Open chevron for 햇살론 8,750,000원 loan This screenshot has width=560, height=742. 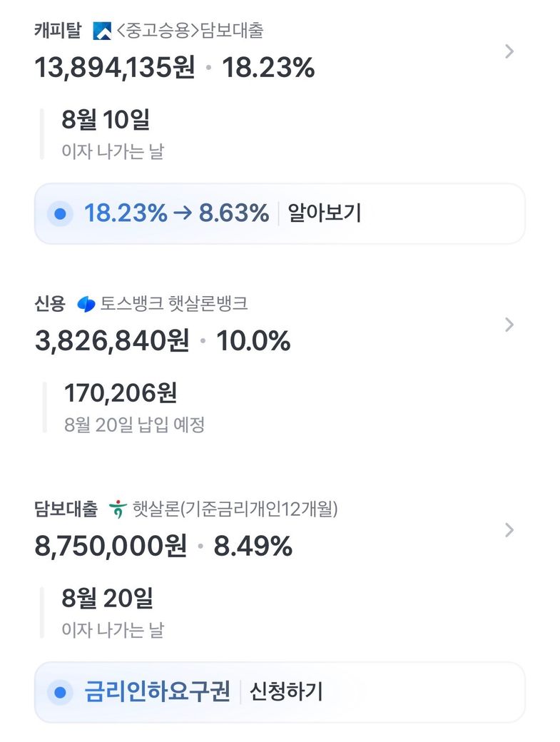pos(509,530)
